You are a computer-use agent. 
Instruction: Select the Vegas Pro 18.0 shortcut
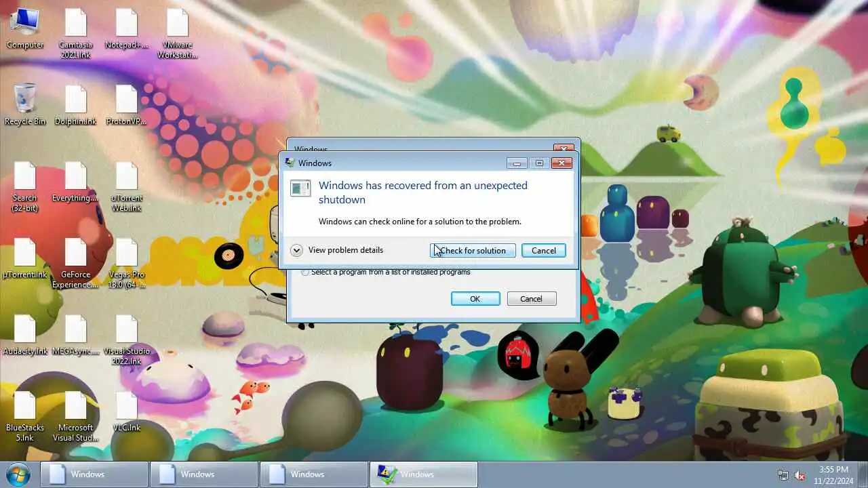pyautogui.click(x=126, y=263)
